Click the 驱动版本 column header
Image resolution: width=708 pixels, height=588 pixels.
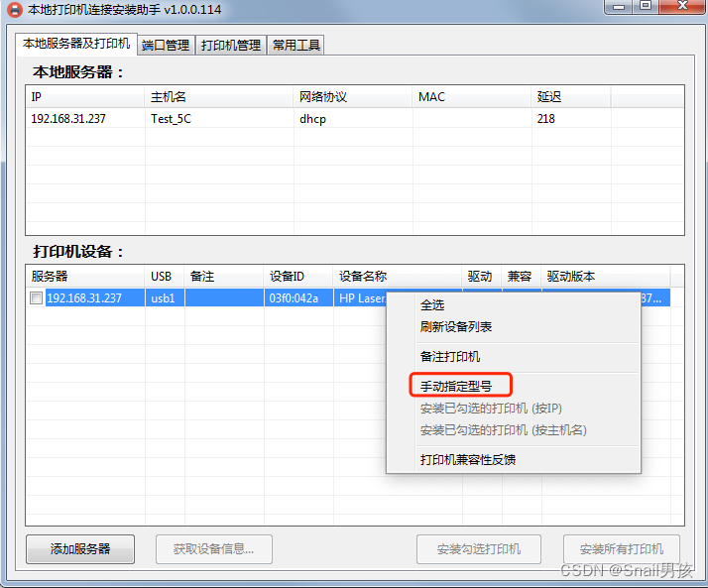point(606,277)
